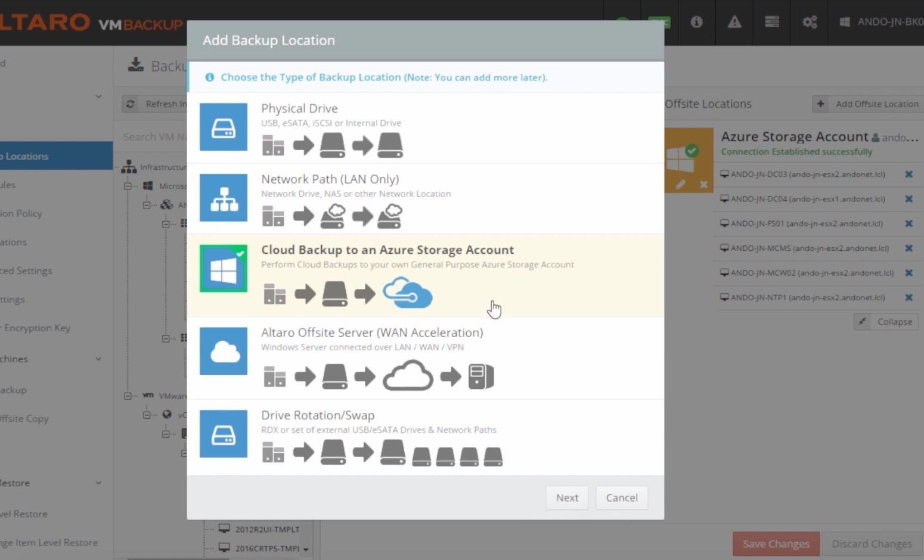Click Save Changes at the bottom right

pos(776,543)
